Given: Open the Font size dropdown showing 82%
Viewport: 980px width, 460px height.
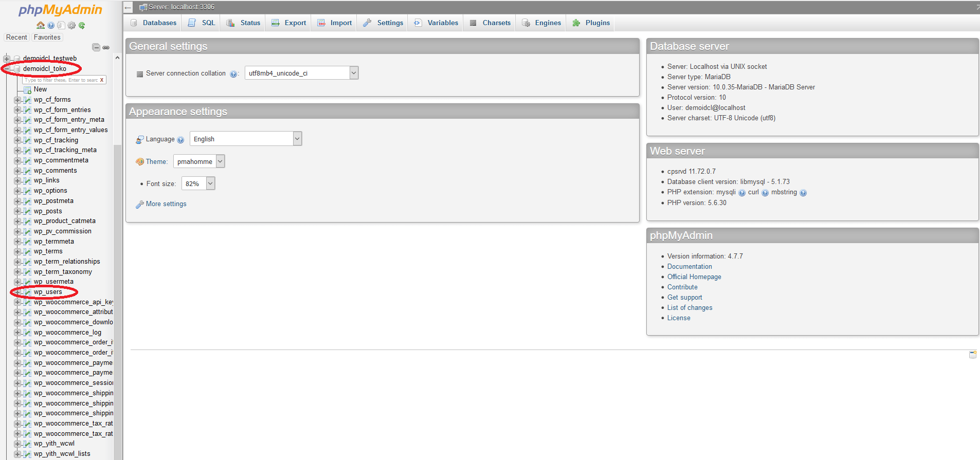Looking at the screenshot, I should (198, 183).
